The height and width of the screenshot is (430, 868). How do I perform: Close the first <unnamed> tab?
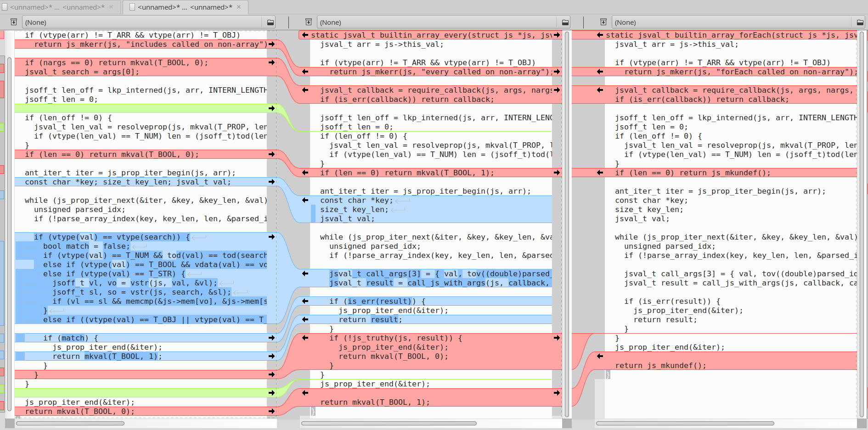click(x=111, y=7)
